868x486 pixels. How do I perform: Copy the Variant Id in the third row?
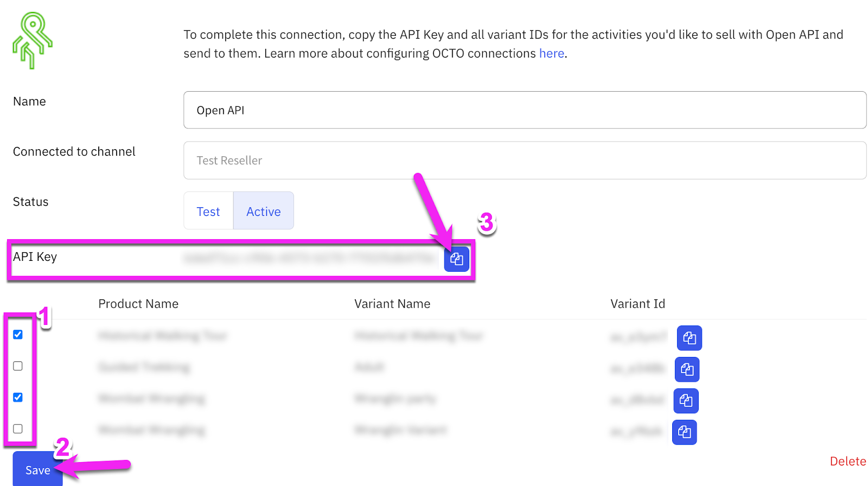686,401
